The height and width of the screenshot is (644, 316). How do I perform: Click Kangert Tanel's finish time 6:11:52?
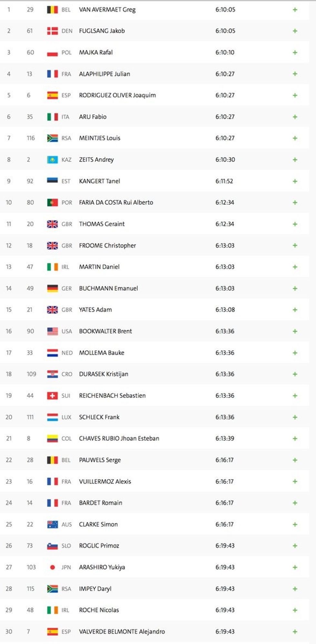tap(224, 181)
